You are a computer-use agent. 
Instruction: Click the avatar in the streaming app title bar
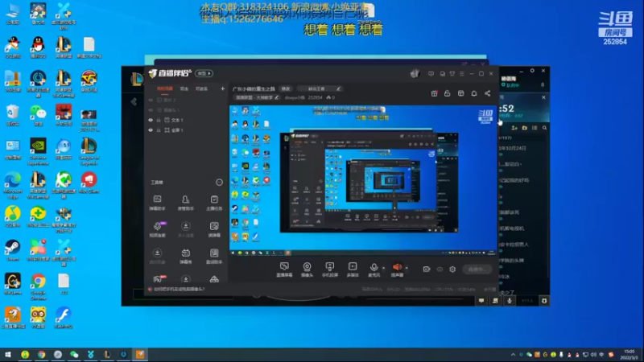(415, 73)
